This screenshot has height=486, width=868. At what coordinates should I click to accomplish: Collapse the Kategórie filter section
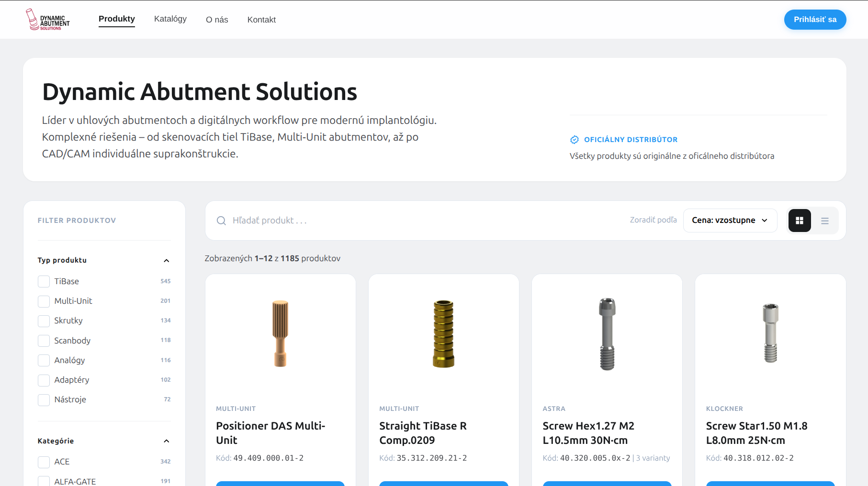pos(167,441)
